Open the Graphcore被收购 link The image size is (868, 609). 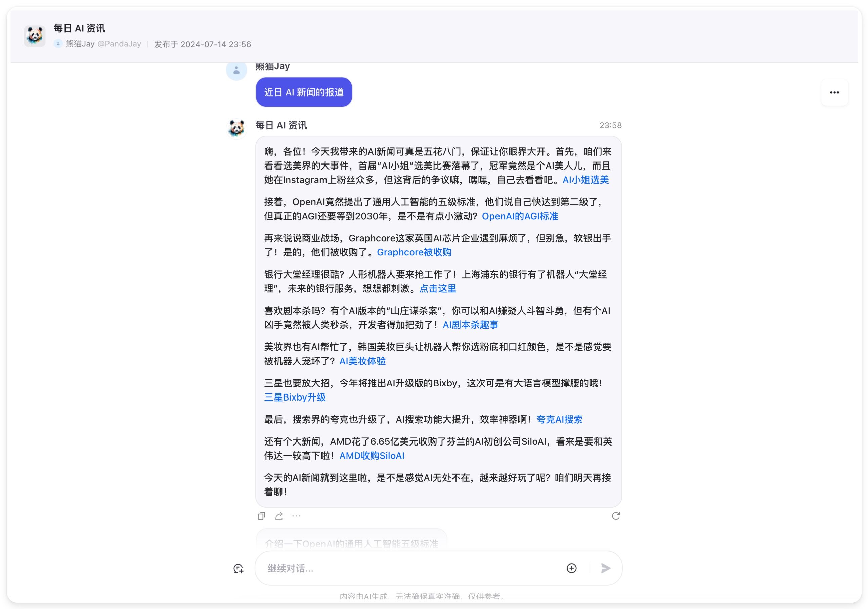[x=414, y=252]
